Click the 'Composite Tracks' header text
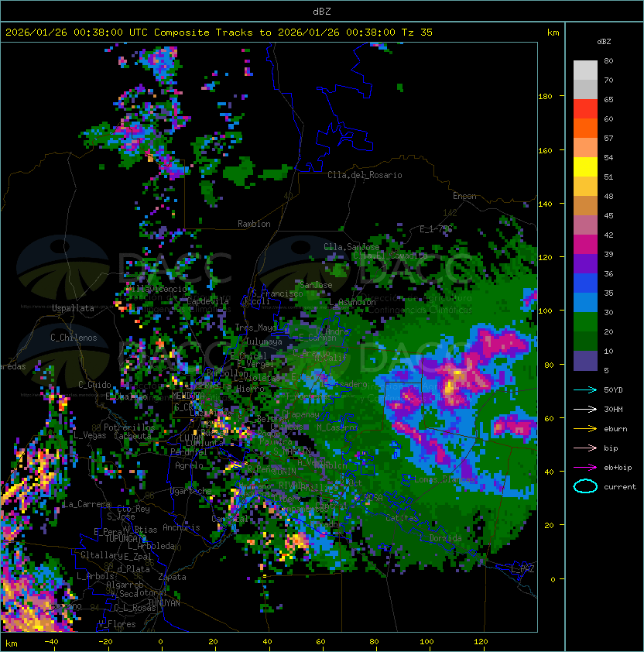Viewport: 644px width, 652px height. point(204,33)
